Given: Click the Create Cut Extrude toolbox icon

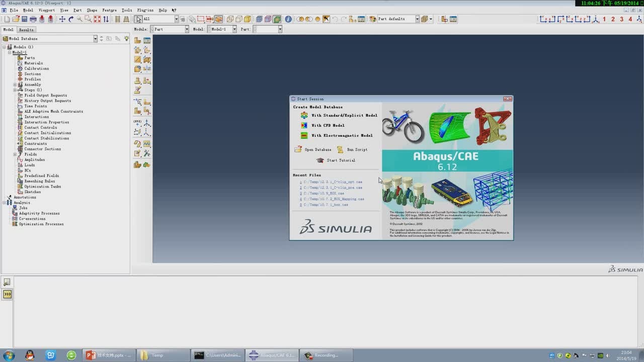Looking at the screenshot, I should [x=147, y=59].
